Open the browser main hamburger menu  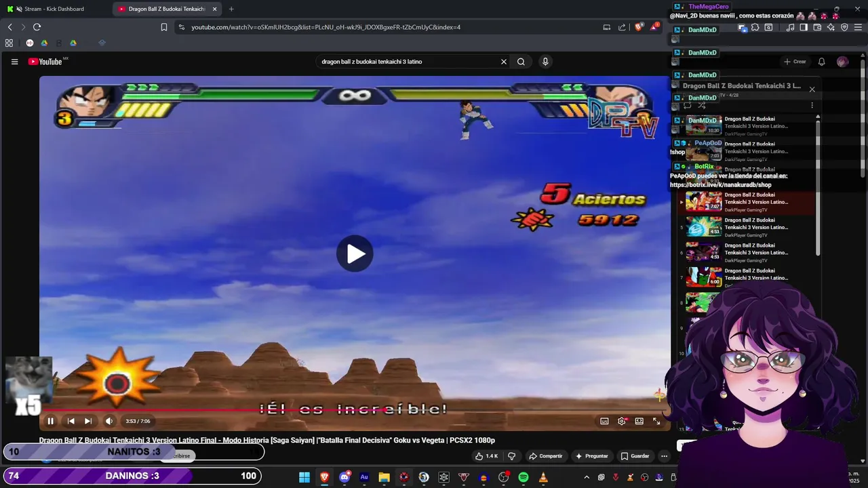859,27
